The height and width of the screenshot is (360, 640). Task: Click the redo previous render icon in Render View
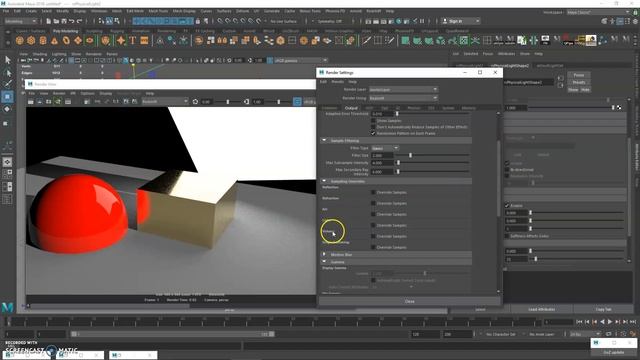pos(31,102)
